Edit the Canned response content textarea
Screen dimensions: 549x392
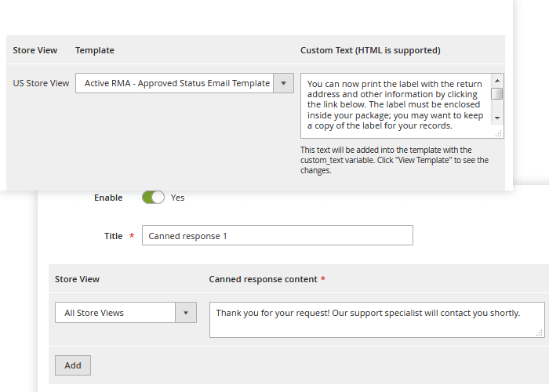point(377,320)
